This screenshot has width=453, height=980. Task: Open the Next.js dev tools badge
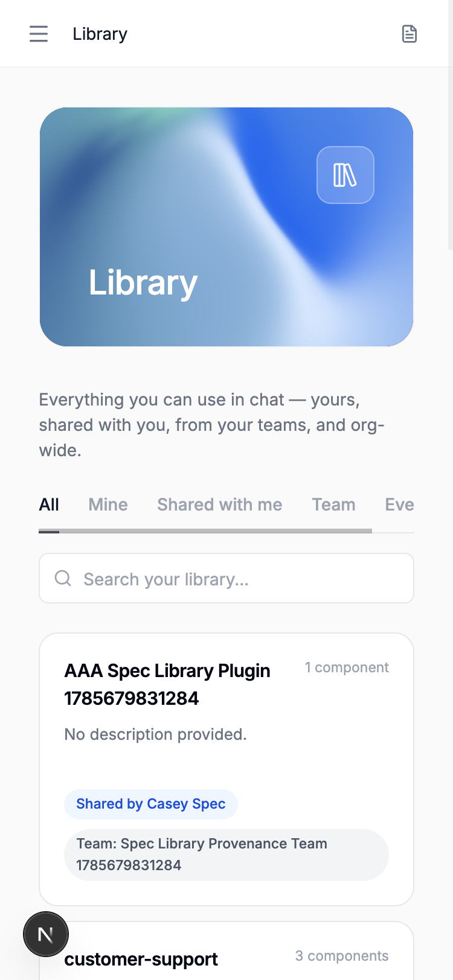pyautogui.click(x=46, y=934)
